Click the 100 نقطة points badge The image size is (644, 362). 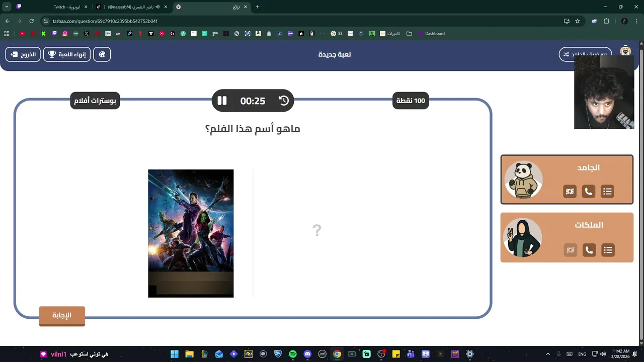coord(411,101)
